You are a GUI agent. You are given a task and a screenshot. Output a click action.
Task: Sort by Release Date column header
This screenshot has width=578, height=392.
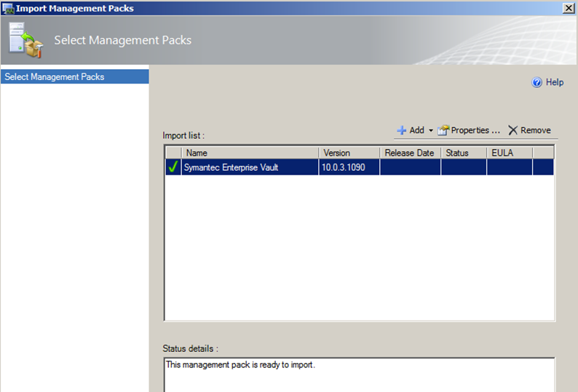(411, 153)
